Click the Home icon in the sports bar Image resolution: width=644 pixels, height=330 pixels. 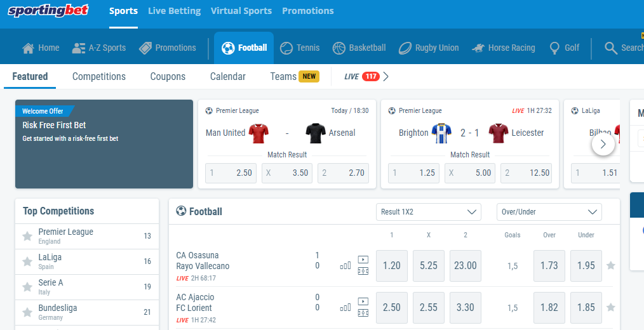tap(28, 48)
